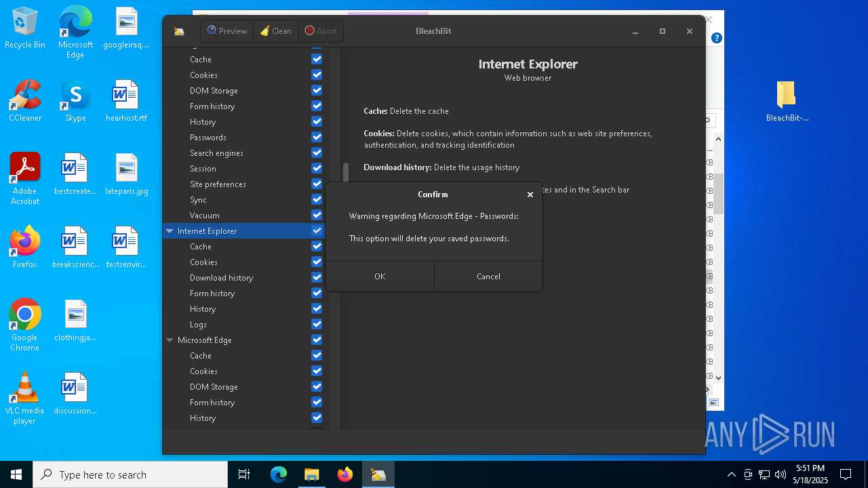Open Adobe Acrobat desktop shortcut
Image resolution: width=868 pixels, height=488 pixels.
[25, 179]
